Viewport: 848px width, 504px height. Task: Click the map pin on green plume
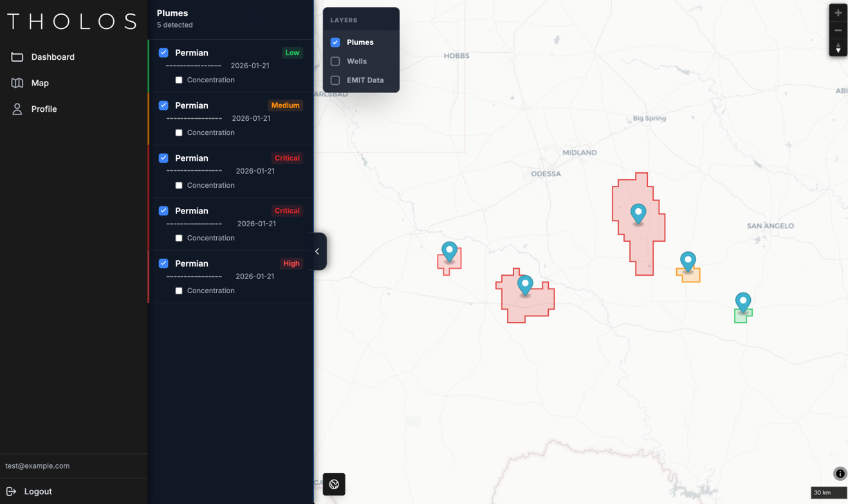click(x=743, y=301)
